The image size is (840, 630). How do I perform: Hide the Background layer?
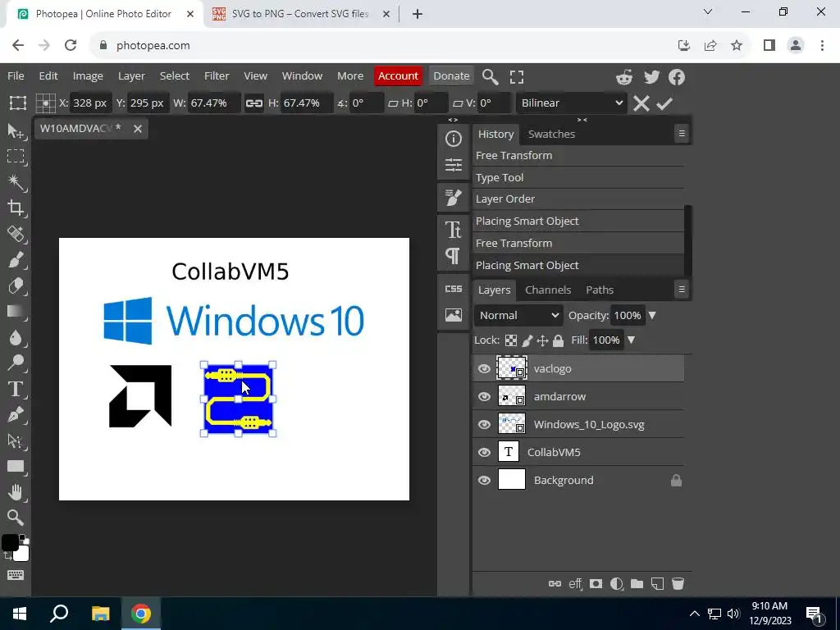[x=484, y=480]
